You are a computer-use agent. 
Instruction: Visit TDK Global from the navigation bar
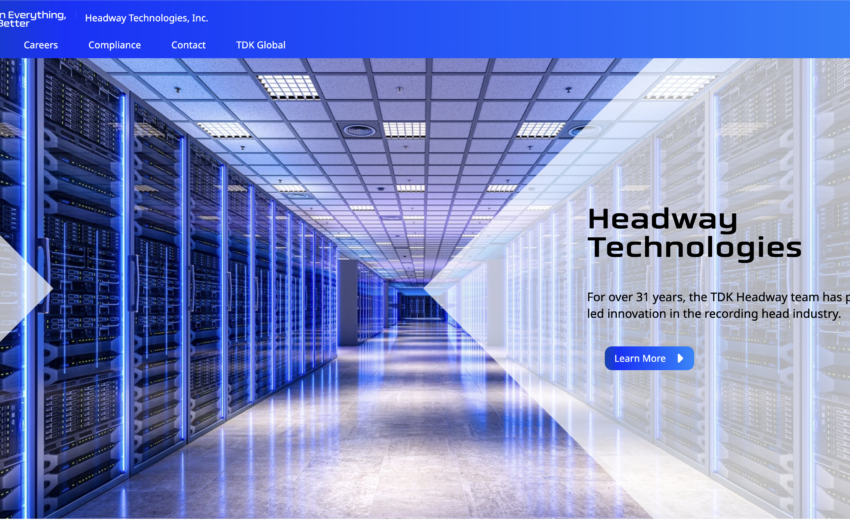(261, 45)
